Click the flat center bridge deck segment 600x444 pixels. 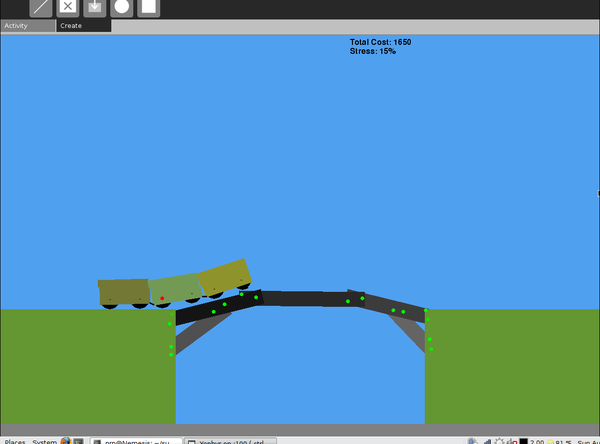tap(305, 298)
